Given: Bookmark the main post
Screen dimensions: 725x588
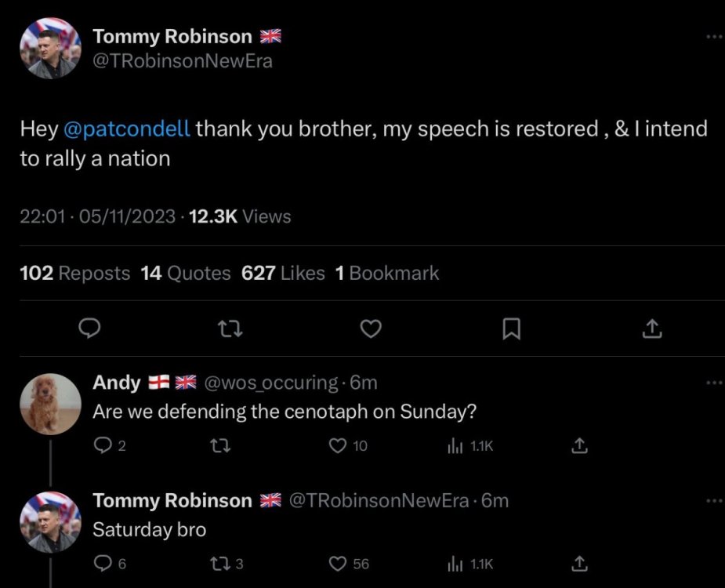Looking at the screenshot, I should (510, 330).
